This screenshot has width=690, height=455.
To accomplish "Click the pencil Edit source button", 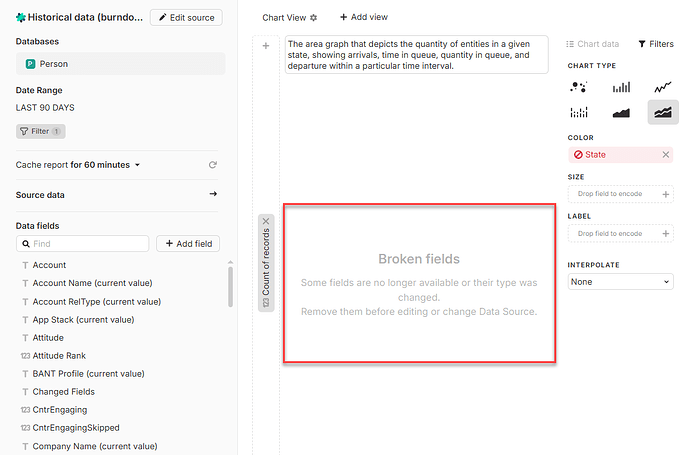I will [x=186, y=18].
